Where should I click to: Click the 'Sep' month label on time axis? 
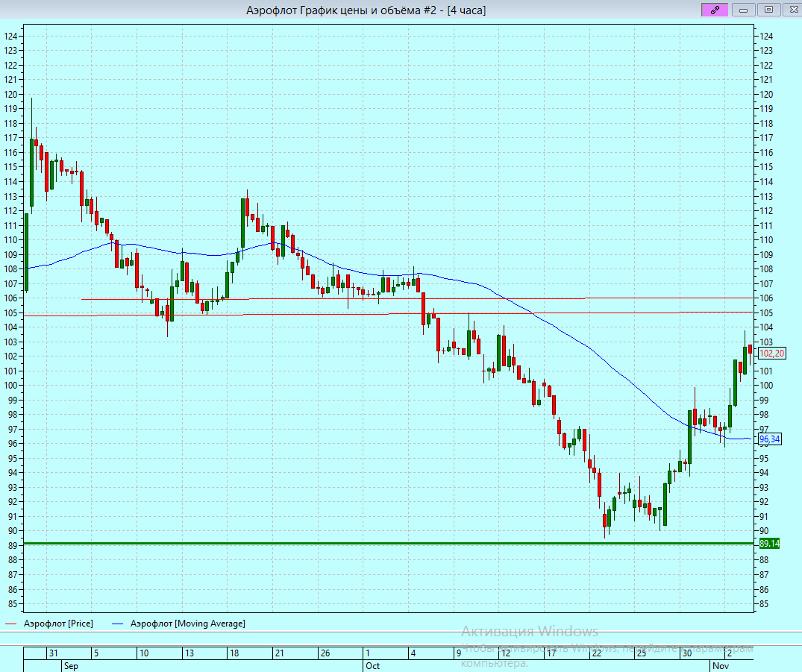pyautogui.click(x=71, y=666)
